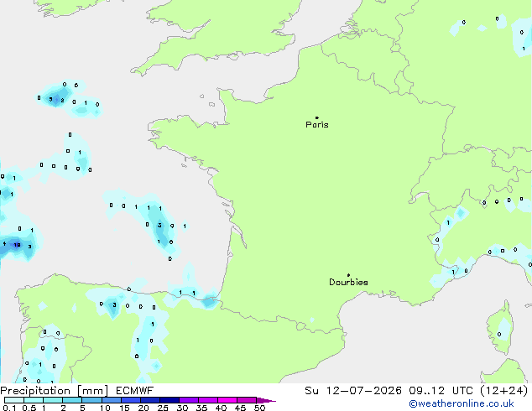Select magenta legend swatch between 40 and 45
Image resolution: width=532 pixels, height=411 pixels.
coord(227,400)
